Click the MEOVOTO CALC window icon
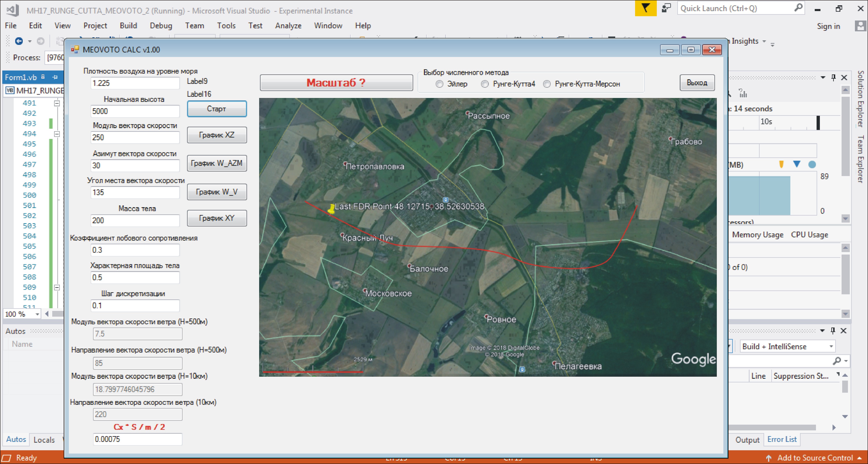868x464 pixels. click(x=75, y=50)
